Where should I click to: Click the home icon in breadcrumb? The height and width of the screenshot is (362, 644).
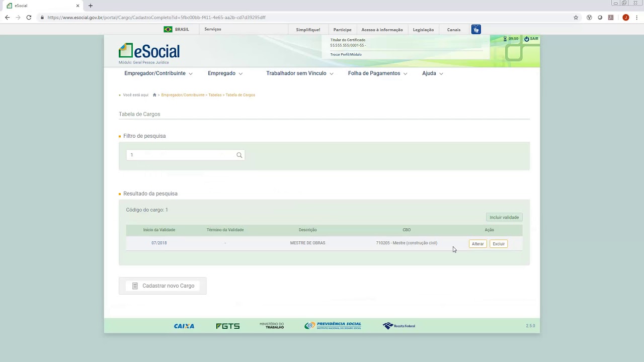[154, 95]
